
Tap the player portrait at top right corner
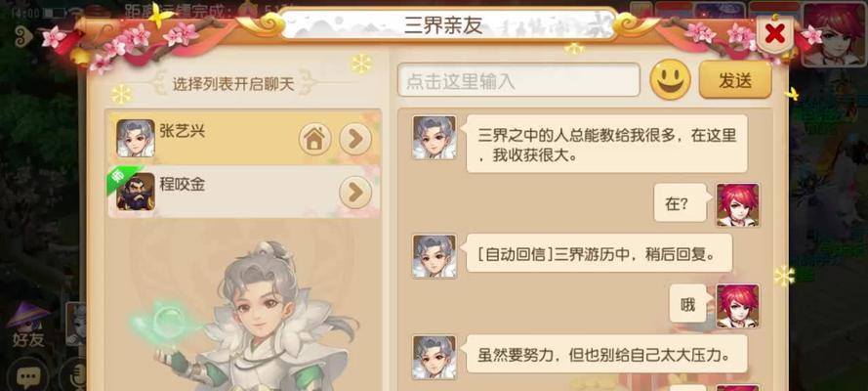pos(834,34)
